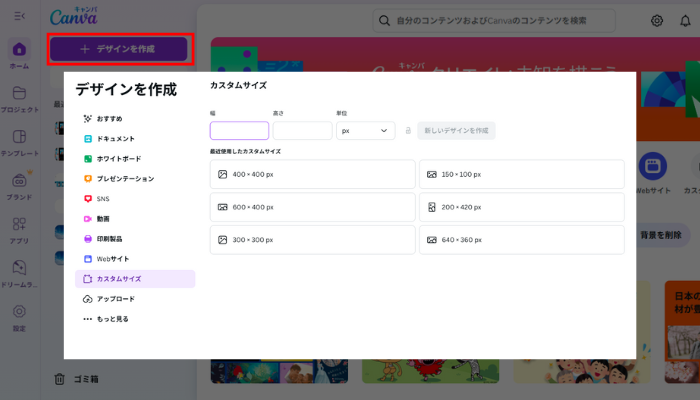Select 印刷製品 category
Viewport: 700px width, 400px height.
click(x=135, y=239)
